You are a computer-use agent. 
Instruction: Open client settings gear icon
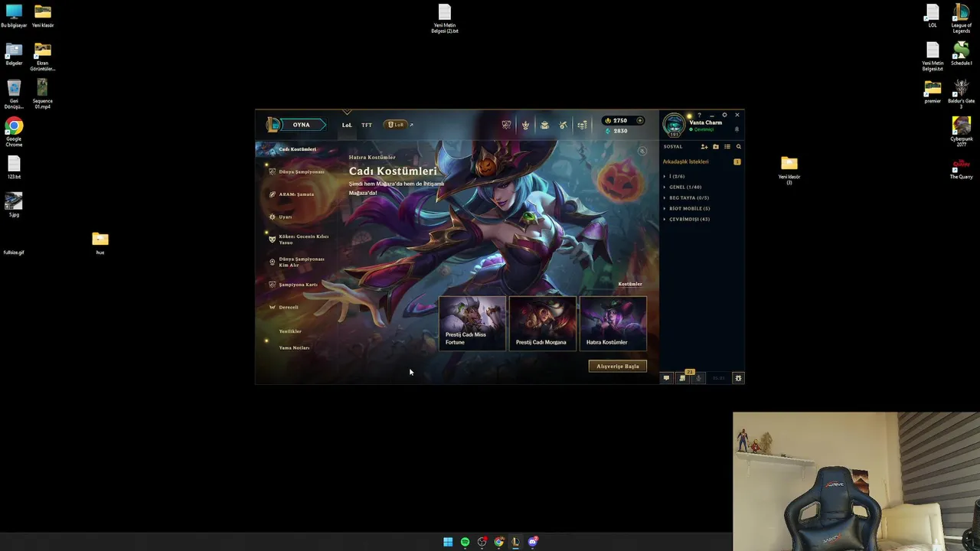pos(724,115)
